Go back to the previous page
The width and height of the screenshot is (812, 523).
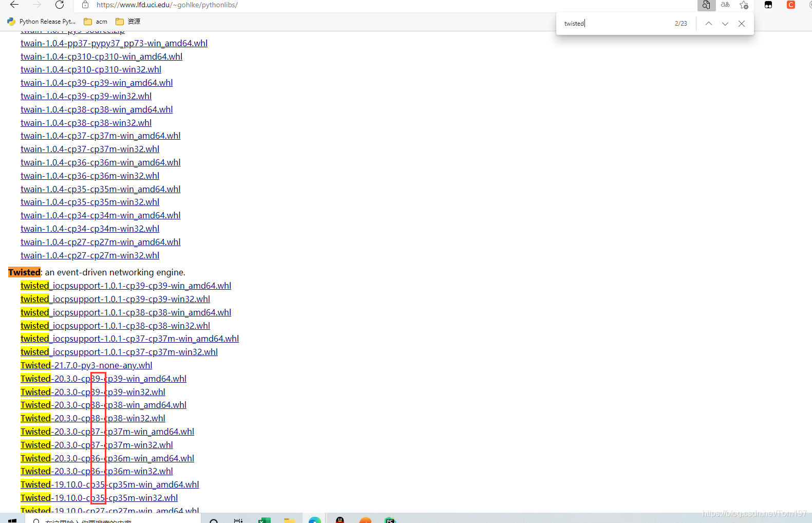14,5
